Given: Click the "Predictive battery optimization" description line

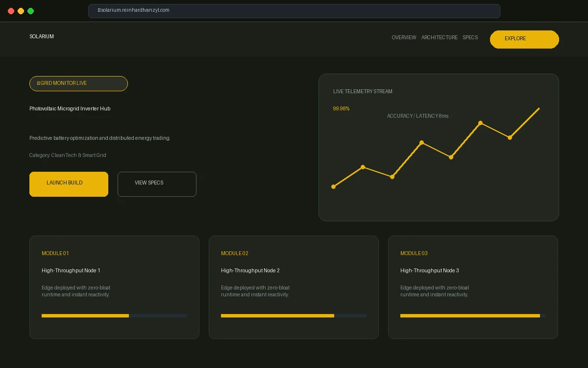Looking at the screenshot, I should point(100,138).
